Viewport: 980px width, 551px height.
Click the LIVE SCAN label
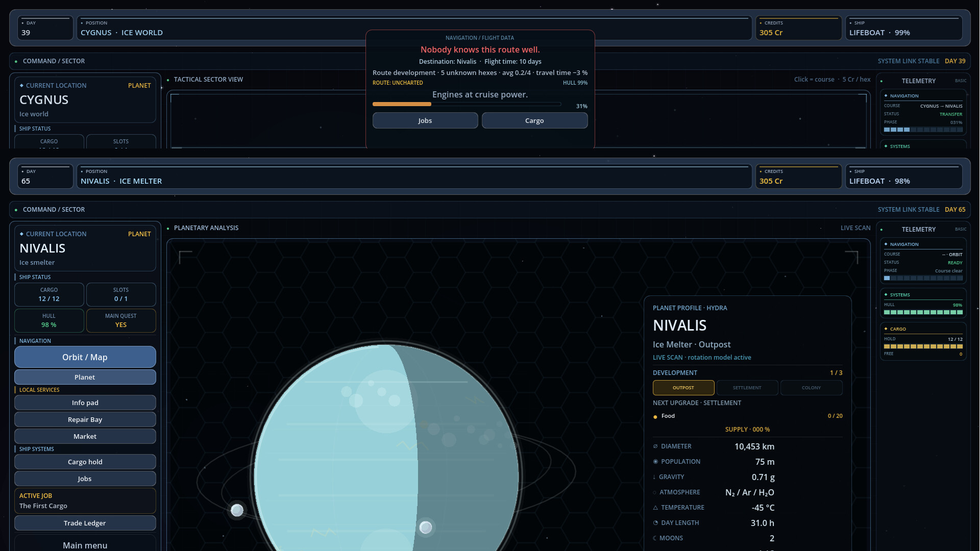pos(855,228)
